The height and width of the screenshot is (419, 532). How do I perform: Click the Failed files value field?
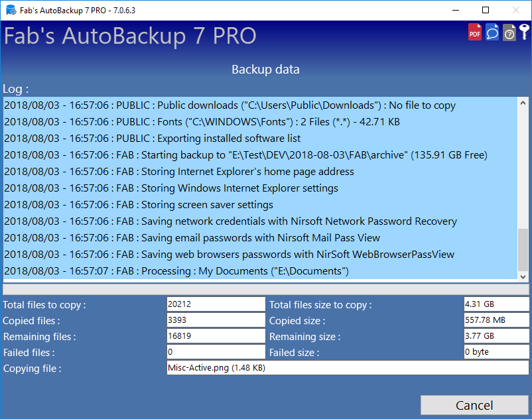pos(216,352)
